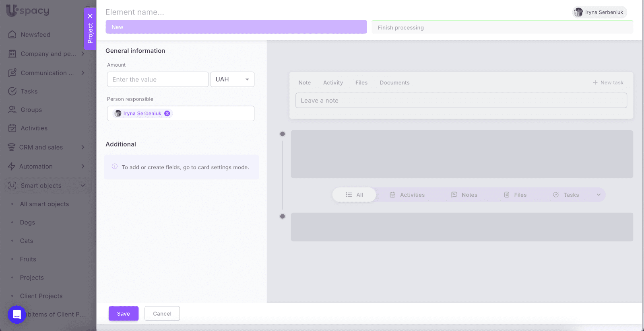
Task: Show All items in timeline filter
Action: coord(354,195)
